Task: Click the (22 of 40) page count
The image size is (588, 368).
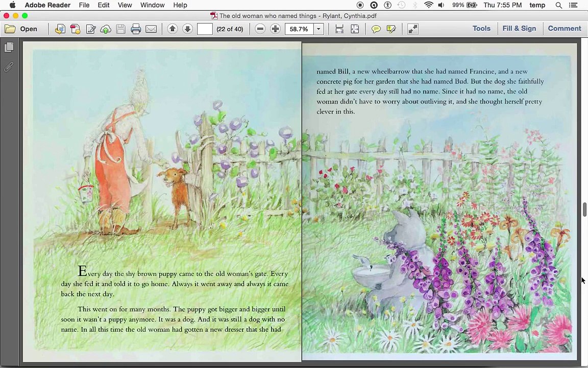Action: click(x=230, y=29)
